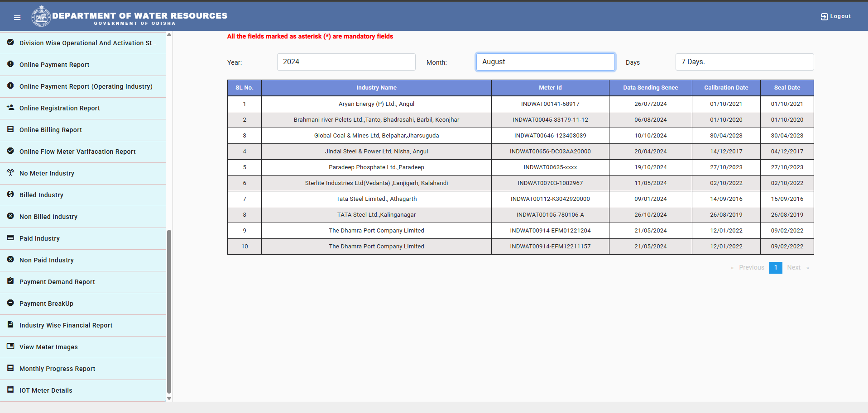
Task: Sort by SL No. column header
Action: (245, 88)
